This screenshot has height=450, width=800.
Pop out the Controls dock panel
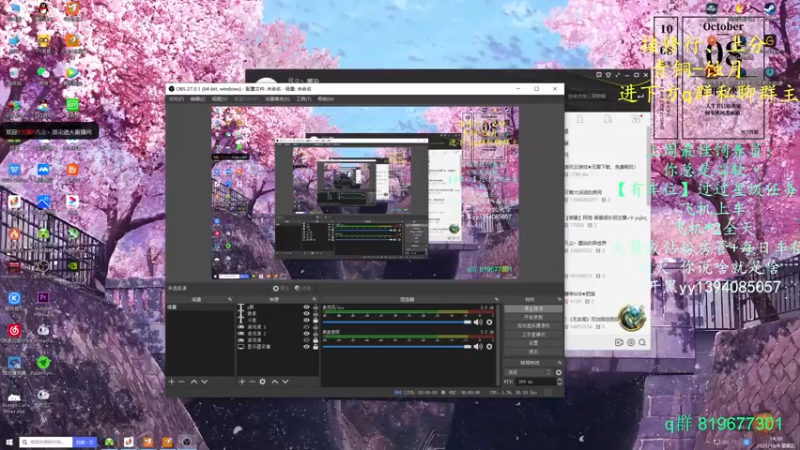pos(559,299)
